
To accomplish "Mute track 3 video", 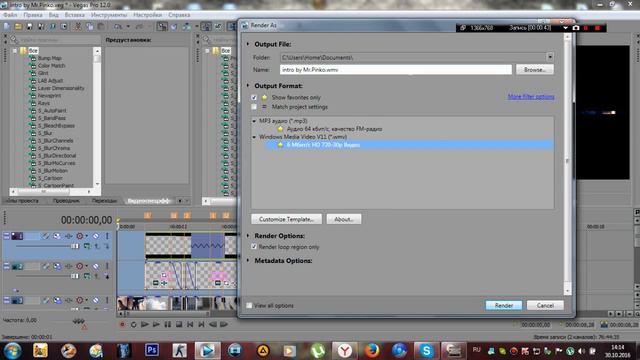I will (96, 300).
